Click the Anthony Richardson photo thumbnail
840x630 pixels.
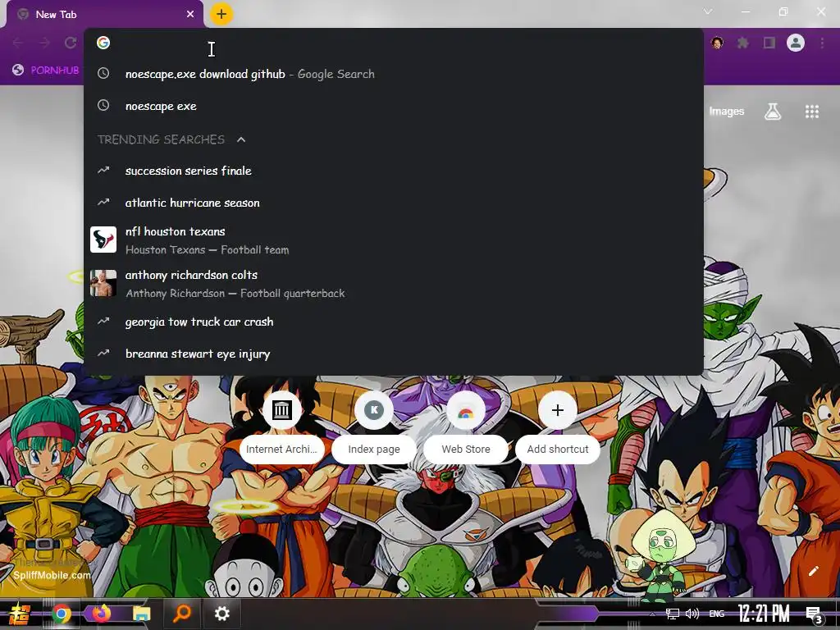pyautogui.click(x=103, y=283)
